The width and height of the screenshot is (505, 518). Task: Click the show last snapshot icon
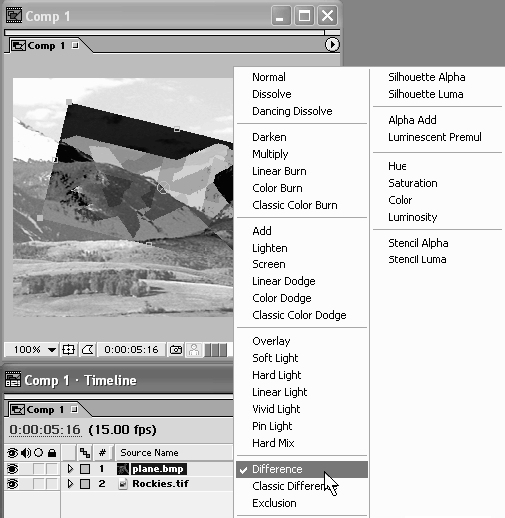[x=194, y=350]
